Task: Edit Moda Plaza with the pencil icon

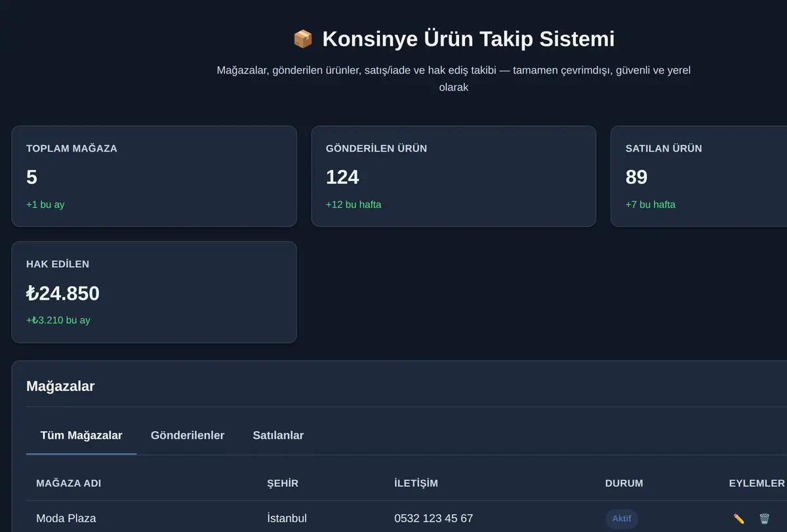Action: click(738, 519)
